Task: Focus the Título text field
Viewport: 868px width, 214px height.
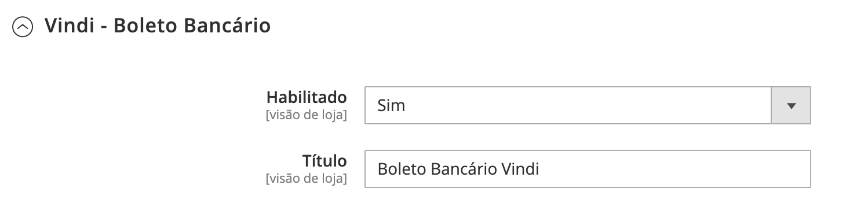Action: pos(587,169)
